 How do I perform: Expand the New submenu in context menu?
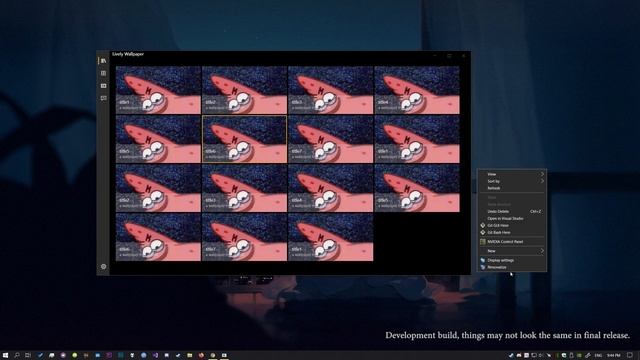512,251
